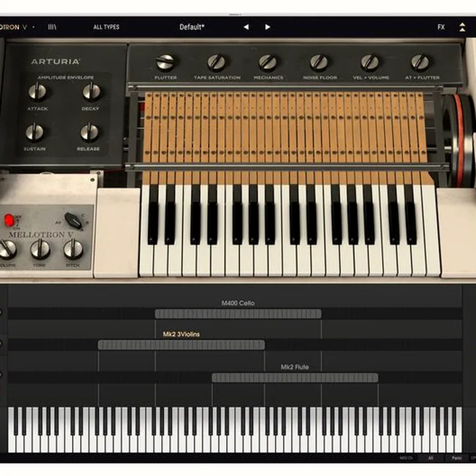Click the Release envelope knob
The image size is (476, 476).
pos(89,133)
